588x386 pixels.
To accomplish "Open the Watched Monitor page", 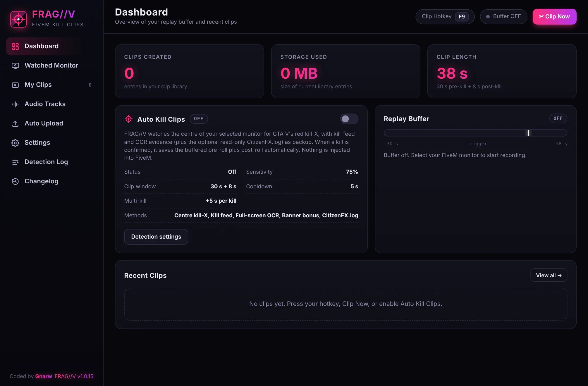I will [x=51, y=66].
